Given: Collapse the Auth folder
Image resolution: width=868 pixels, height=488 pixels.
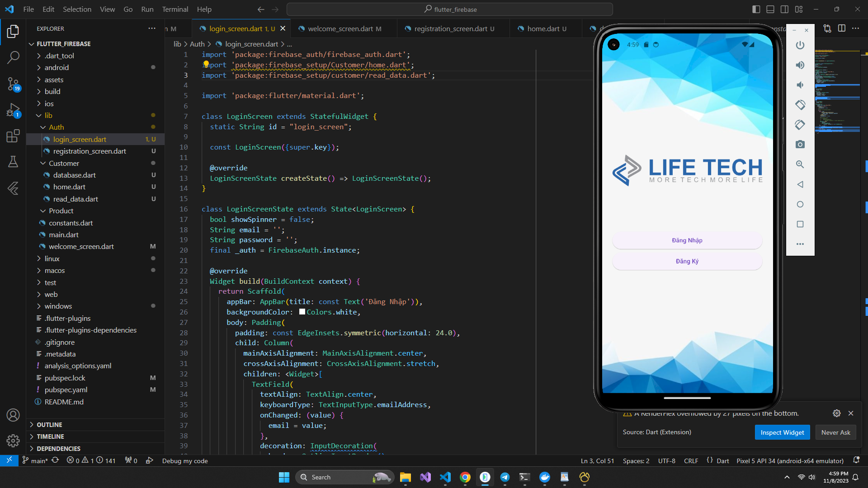Looking at the screenshot, I should 56,127.
